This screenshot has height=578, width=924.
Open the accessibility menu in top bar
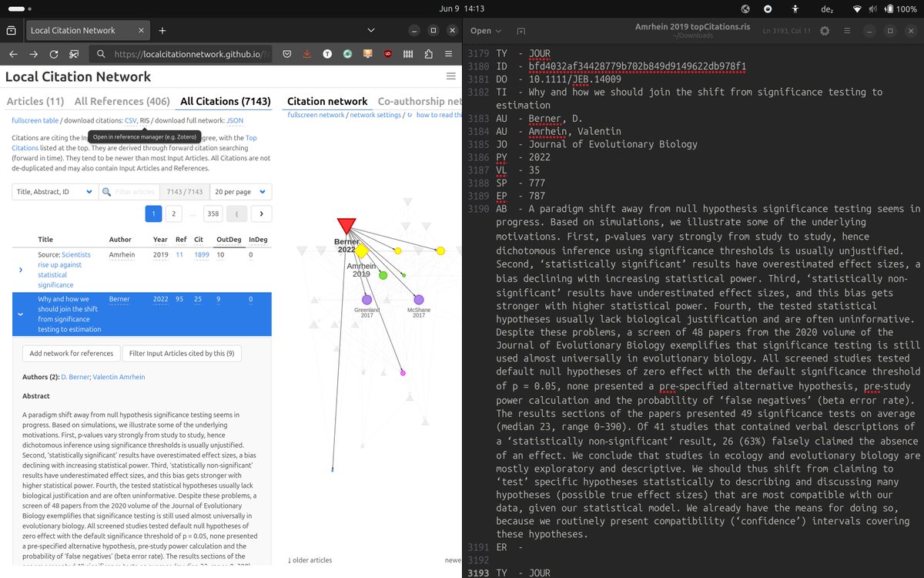(x=795, y=9)
